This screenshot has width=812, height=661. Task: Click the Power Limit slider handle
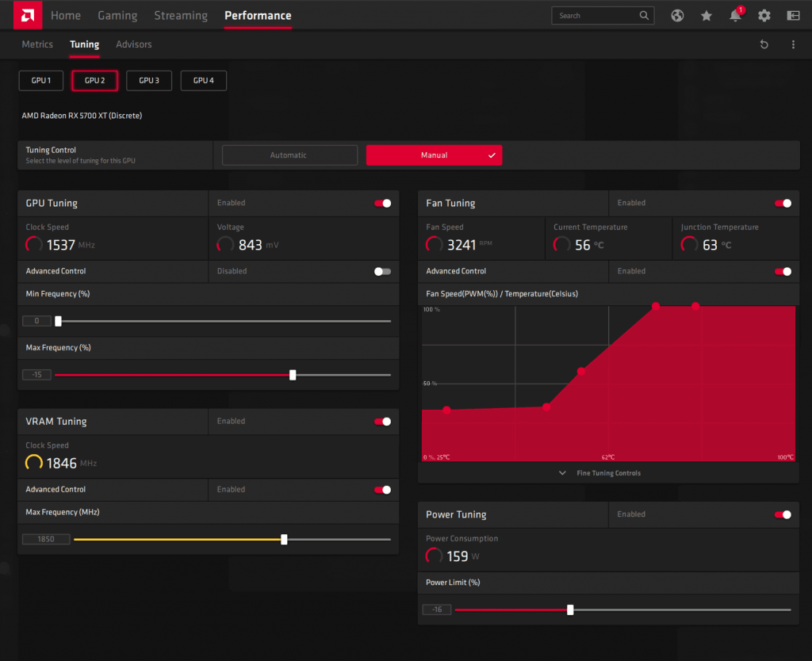pyautogui.click(x=570, y=609)
